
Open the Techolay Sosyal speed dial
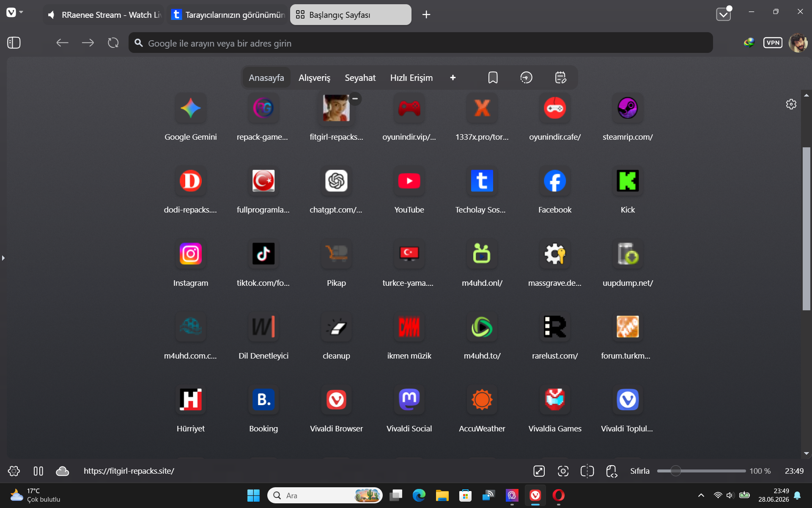click(482, 181)
